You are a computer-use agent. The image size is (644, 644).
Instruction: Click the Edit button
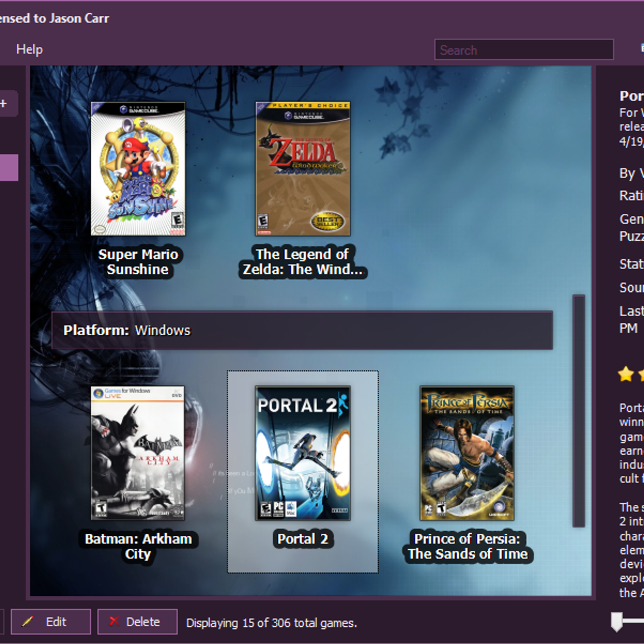click(x=51, y=622)
